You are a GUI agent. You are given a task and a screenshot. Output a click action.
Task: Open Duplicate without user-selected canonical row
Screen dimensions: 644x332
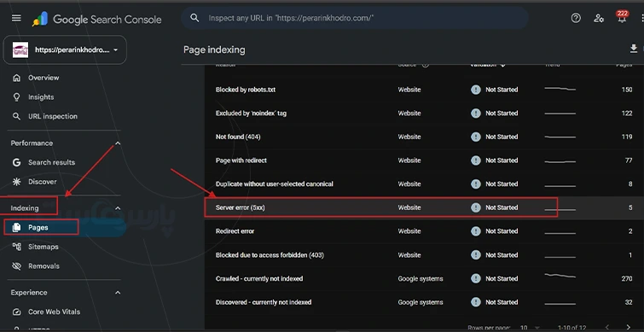(424, 184)
